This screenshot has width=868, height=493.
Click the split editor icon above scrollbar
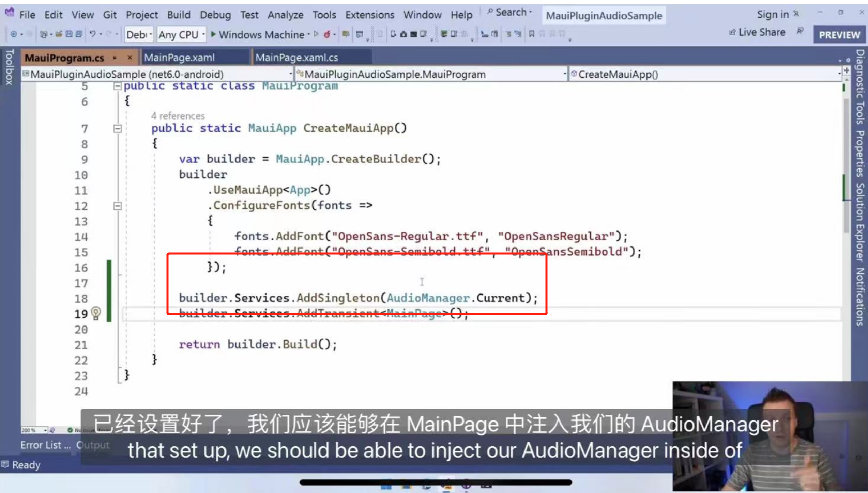coord(847,70)
